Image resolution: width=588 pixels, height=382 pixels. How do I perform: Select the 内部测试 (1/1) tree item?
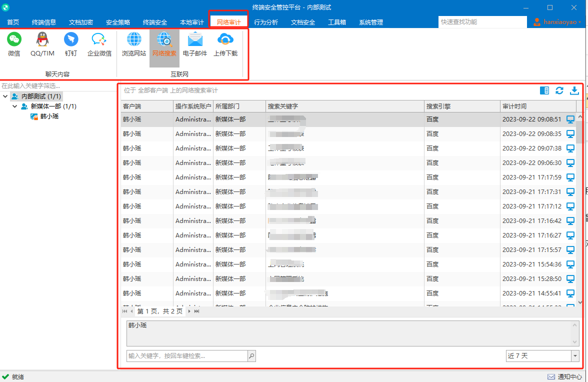36,96
